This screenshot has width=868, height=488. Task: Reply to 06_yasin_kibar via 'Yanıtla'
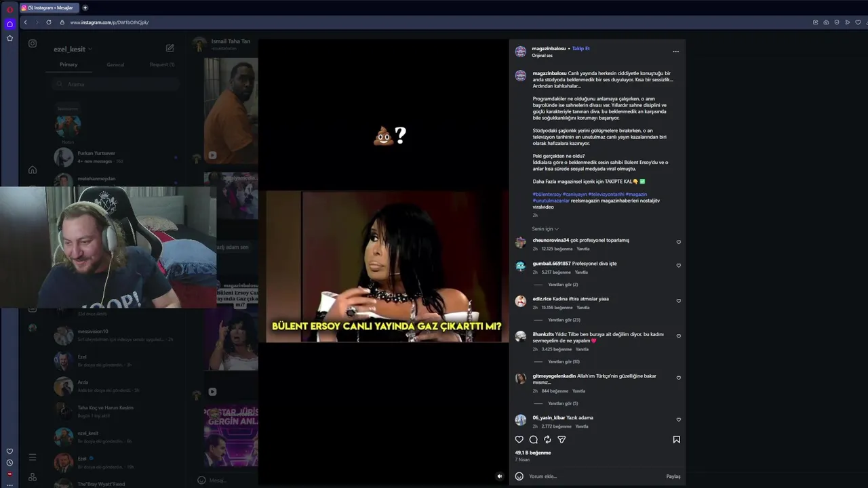click(x=582, y=426)
